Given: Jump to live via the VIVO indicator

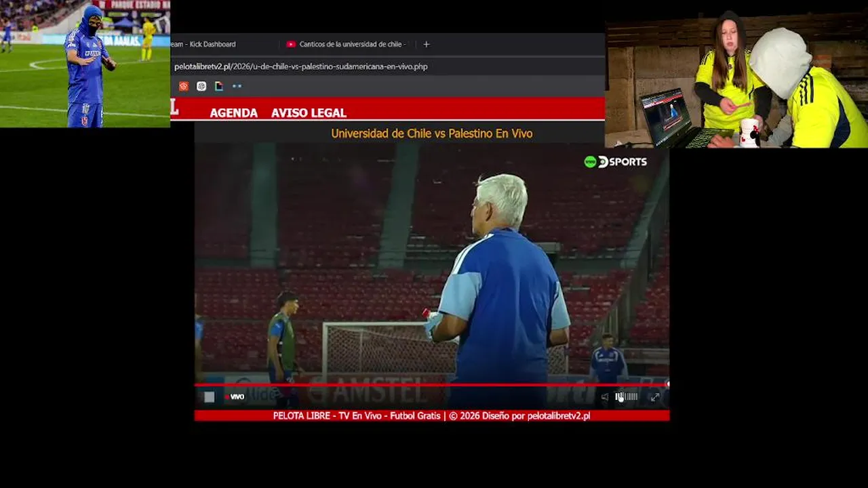Looking at the screenshot, I should click(x=235, y=397).
